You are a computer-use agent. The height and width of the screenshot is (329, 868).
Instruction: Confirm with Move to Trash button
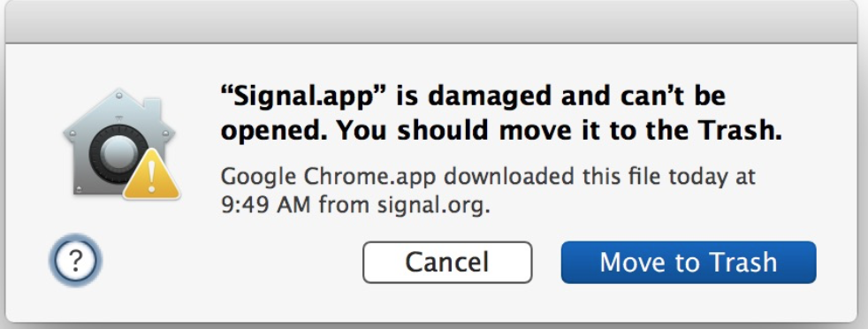pos(689,262)
